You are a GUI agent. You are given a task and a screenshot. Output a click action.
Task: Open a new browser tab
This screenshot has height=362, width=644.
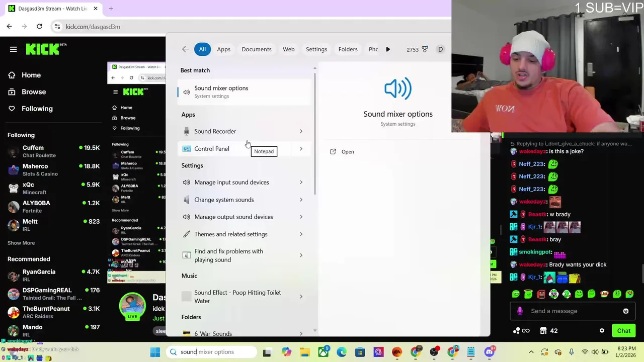tap(111, 9)
